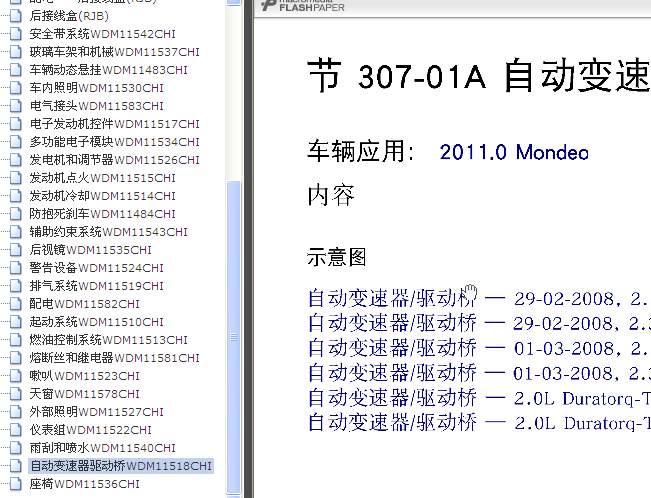Click page icon beside 安全带系统WDM11542CHI

16,34
